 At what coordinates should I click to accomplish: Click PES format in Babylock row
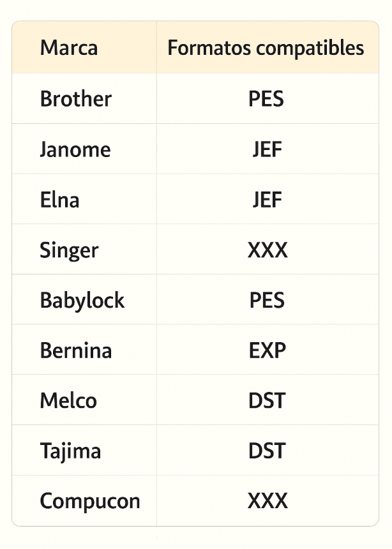point(267,300)
